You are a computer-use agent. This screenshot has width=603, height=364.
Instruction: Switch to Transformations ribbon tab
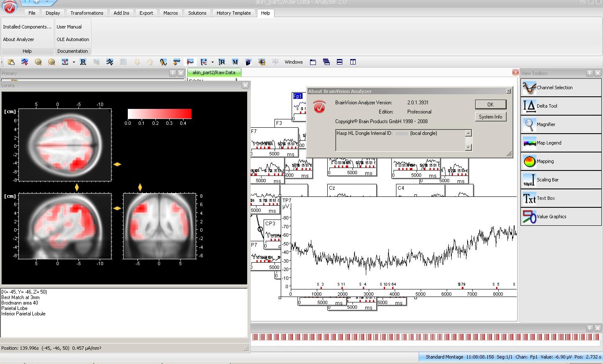[87, 13]
